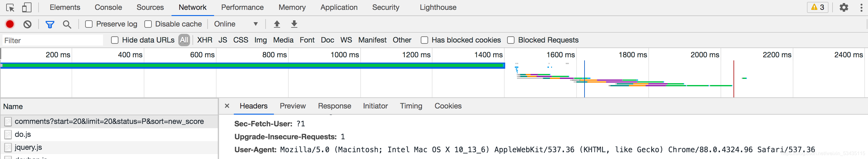Select the Headers detail tab
868x159 pixels.
tap(253, 106)
